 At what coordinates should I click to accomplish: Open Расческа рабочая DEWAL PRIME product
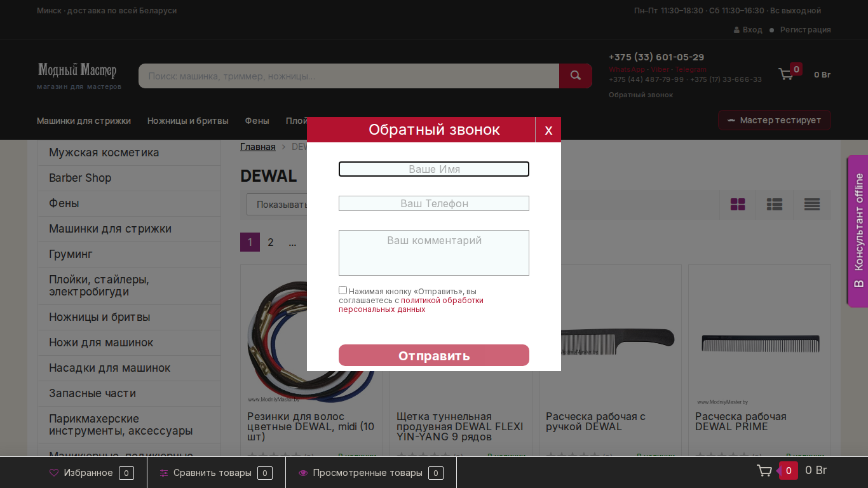[x=740, y=421]
